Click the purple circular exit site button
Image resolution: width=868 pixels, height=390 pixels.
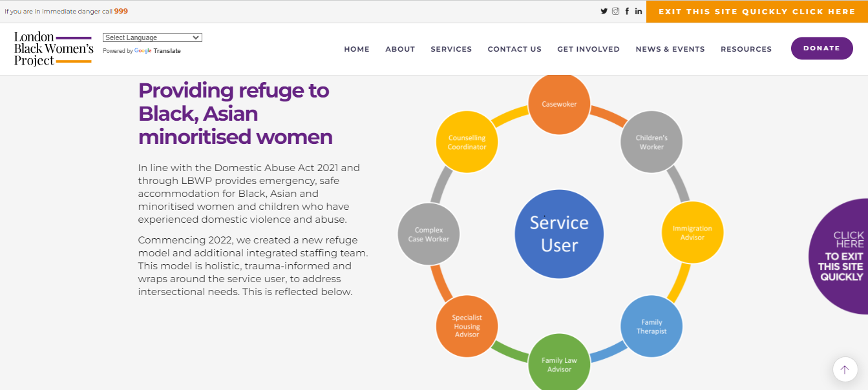[x=842, y=256]
